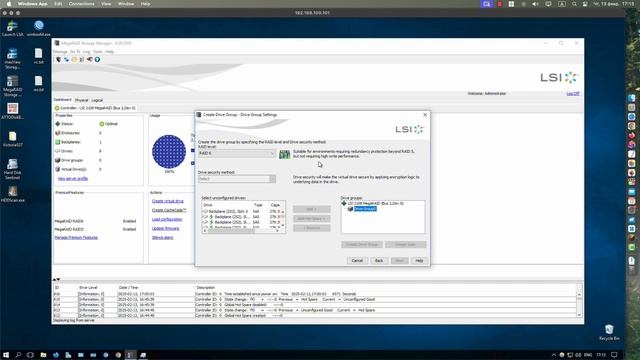Switch to Physical tab

tap(81, 100)
